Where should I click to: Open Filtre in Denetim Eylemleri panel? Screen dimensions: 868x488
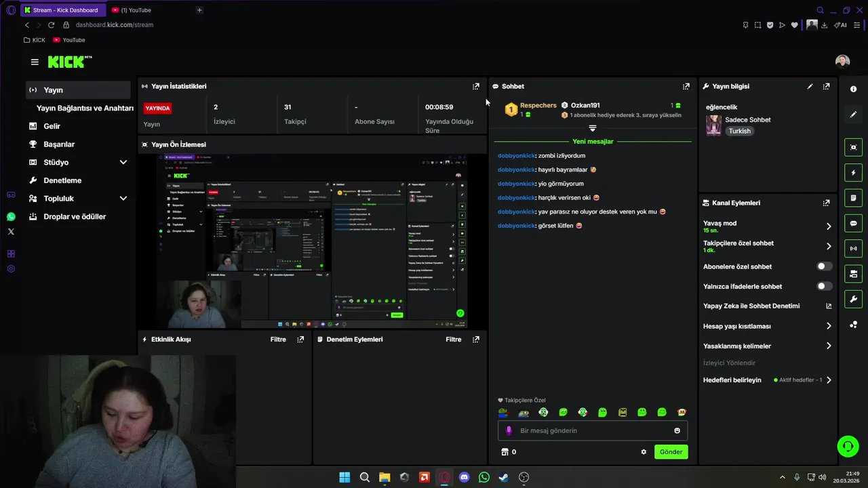coord(454,340)
